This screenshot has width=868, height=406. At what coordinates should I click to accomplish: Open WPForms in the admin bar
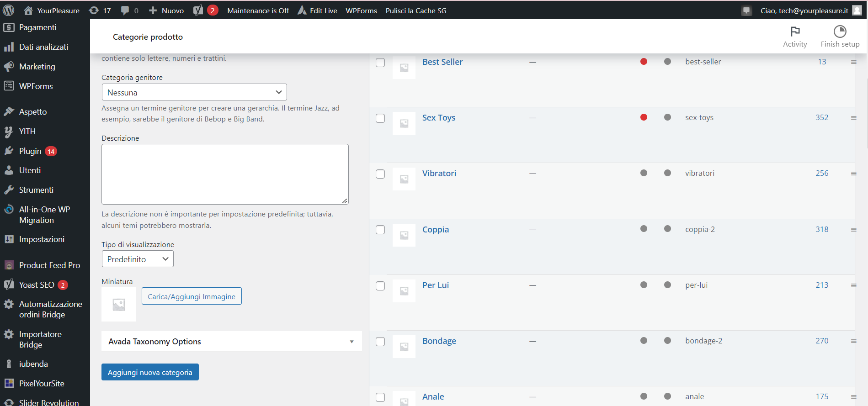click(361, 11)
